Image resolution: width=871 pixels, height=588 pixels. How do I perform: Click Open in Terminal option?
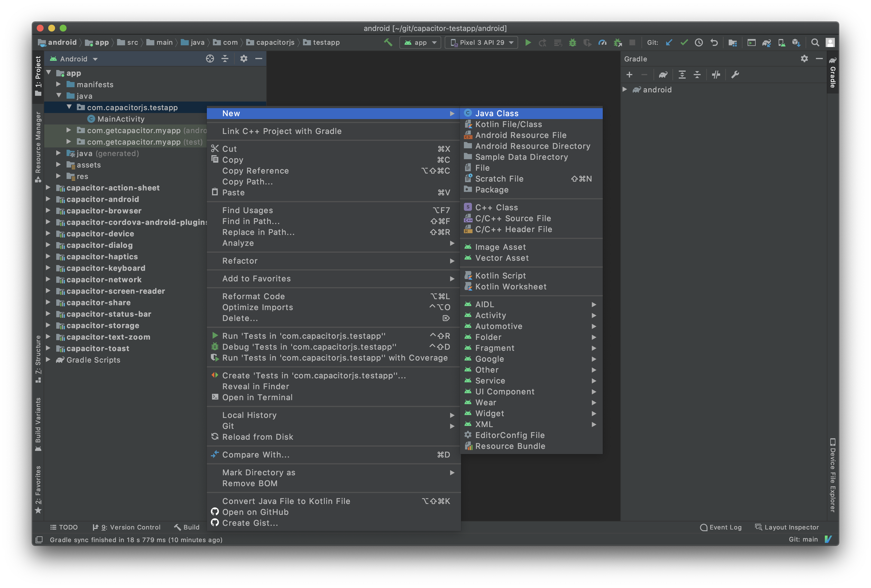pyautogui.click(x=257, y=397)
